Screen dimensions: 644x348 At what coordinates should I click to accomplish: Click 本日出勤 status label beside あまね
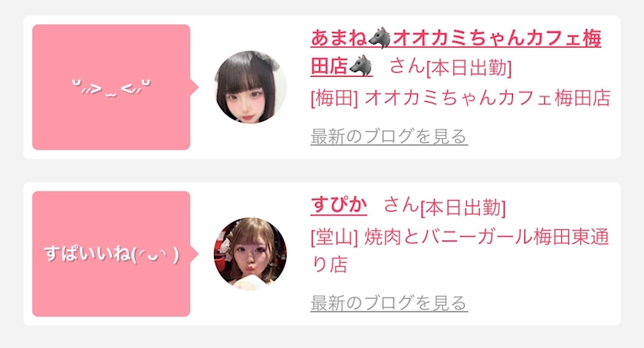pyautogui.click(x=469, y=67)
